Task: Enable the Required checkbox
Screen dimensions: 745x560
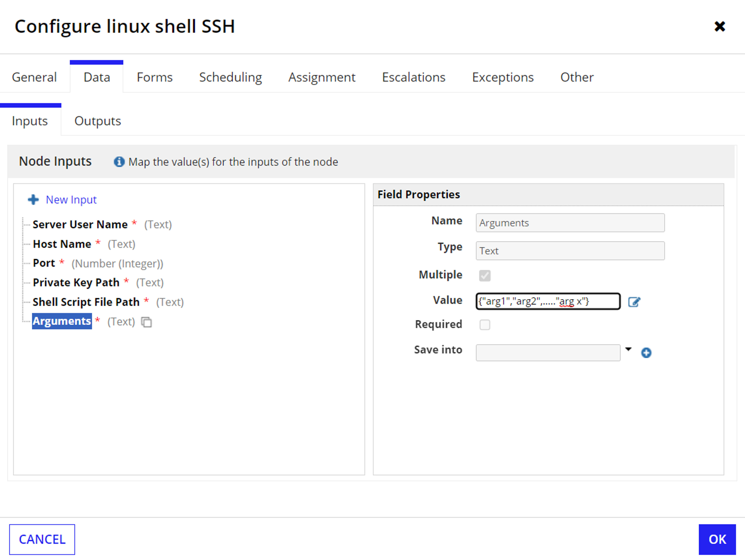Action: pyautogui.click(x=485, y=324)
